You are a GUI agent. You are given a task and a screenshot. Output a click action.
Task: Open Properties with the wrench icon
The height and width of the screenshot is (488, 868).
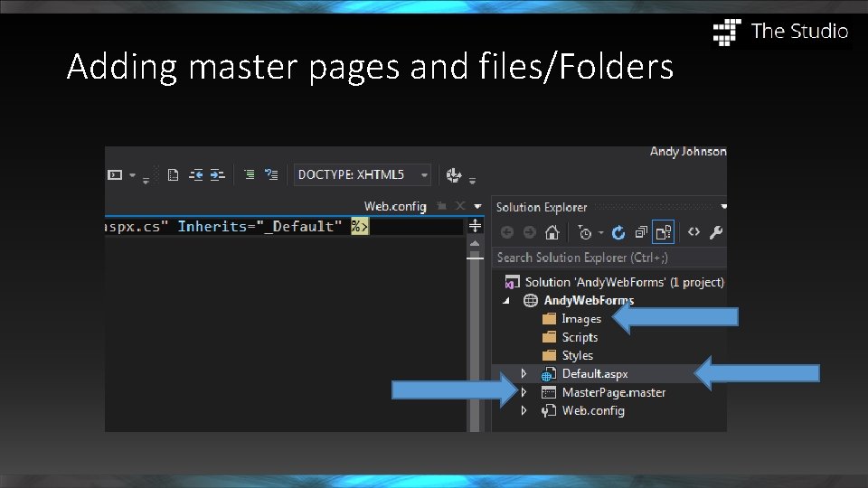point(716,232)
